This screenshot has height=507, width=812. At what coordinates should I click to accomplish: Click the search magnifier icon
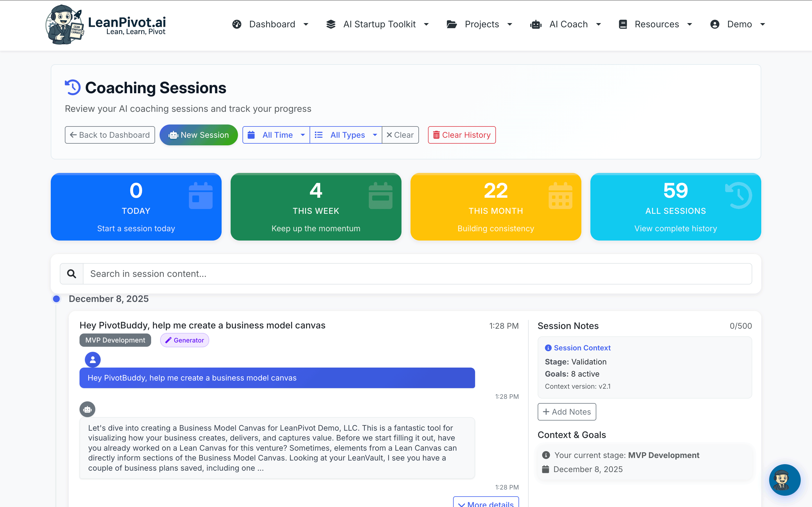coord(71,273)
